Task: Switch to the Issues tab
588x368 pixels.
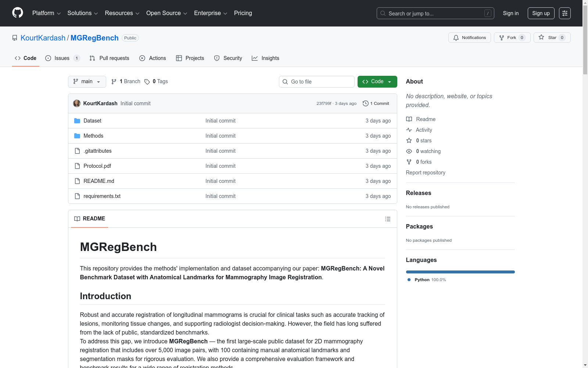Action: click(x=62, y=58)
